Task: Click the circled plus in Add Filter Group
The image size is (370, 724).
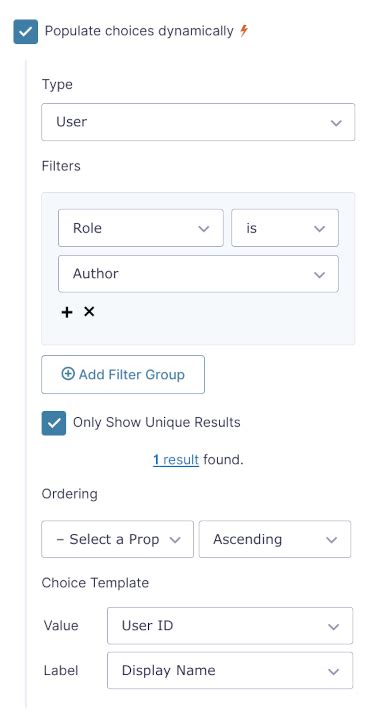Action: [x=68, y=374]
